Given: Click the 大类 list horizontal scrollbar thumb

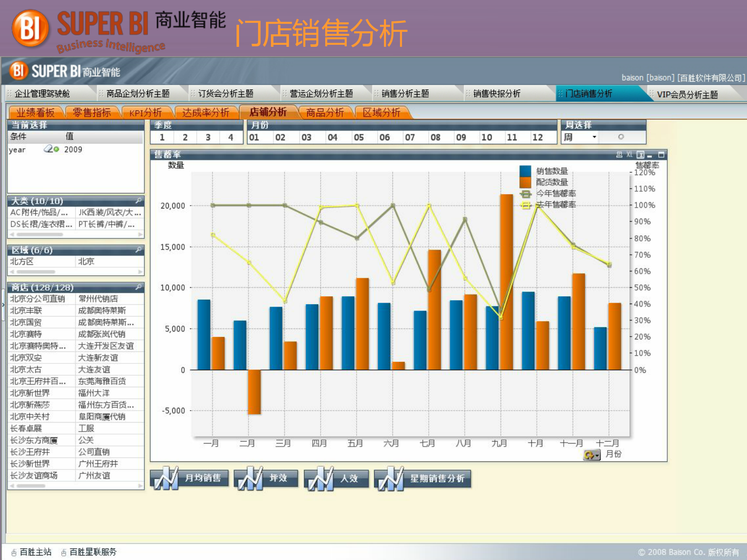Looking at the screenshot, I should [40, 234].
